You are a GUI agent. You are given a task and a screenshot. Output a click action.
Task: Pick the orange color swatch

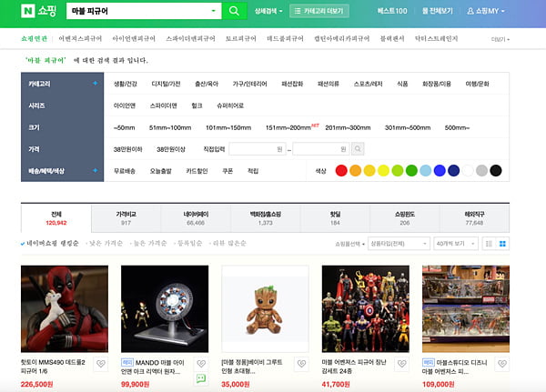(355, 171)
